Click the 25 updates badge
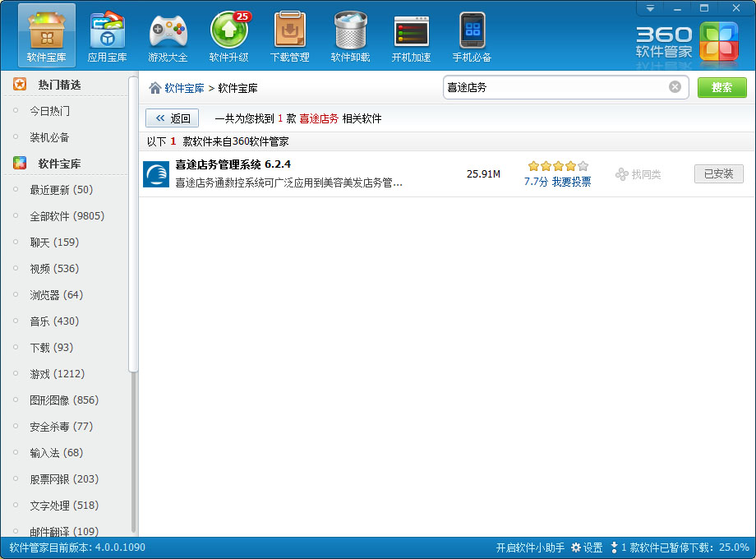 242,16
